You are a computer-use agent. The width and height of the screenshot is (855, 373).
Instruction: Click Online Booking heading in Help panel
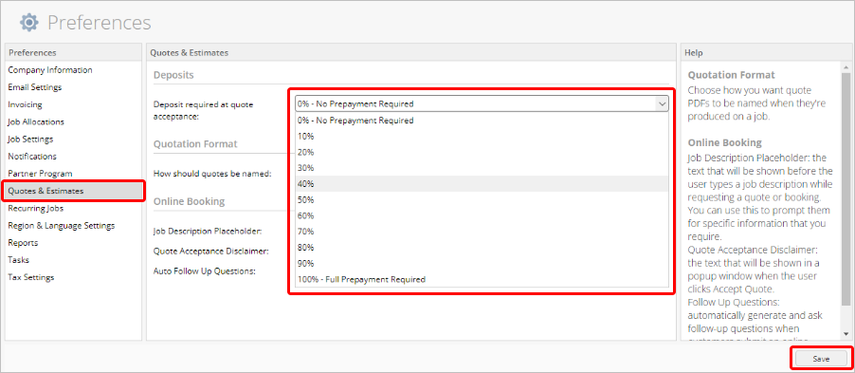tap(725, 142)
